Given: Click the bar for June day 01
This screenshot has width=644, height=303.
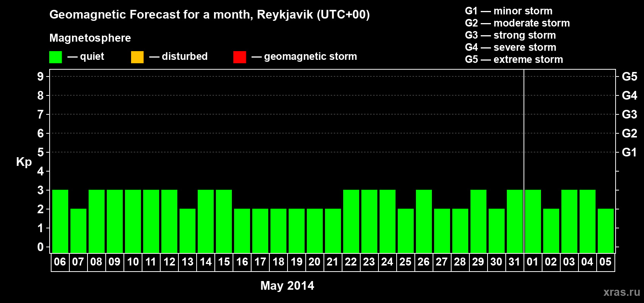Looking at the screenshot, I should coord(533,221).
